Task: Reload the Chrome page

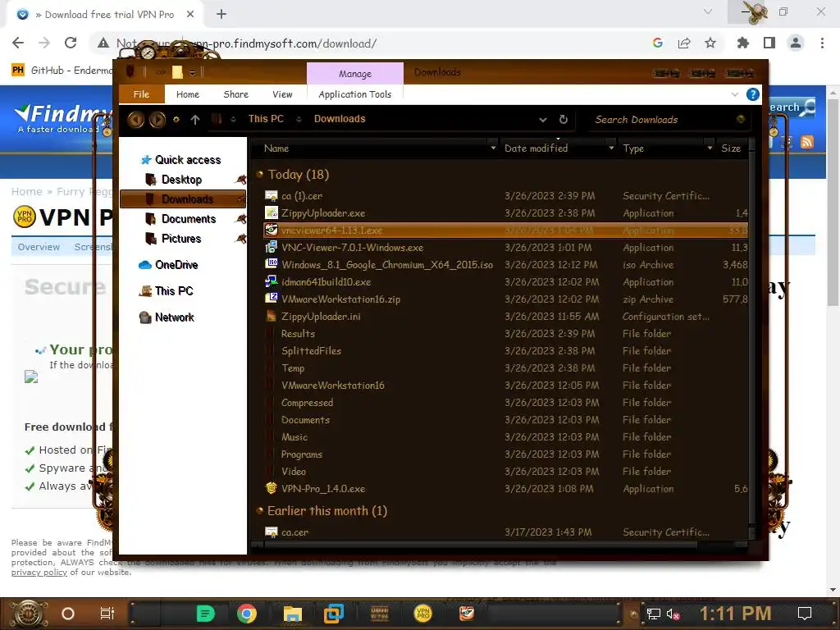Action: tap(71, 43)
